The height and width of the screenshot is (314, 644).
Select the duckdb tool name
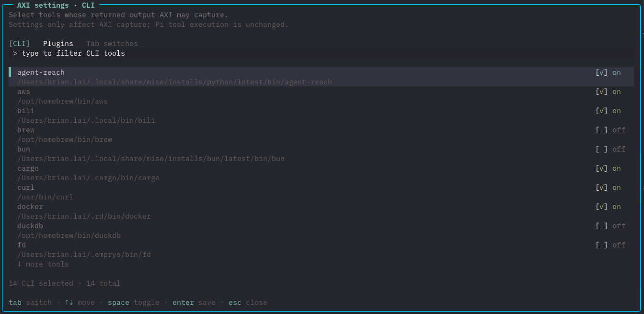(30, 226)
